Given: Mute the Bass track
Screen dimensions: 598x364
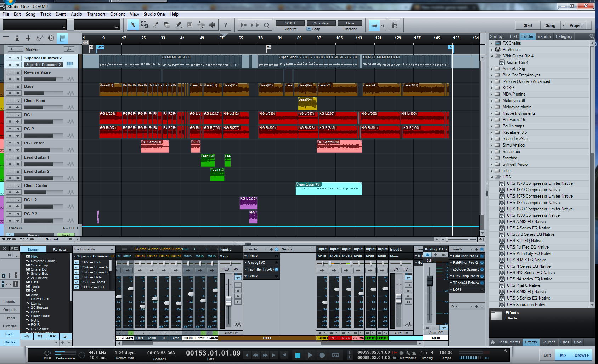Looking at the screenshot, I should point(10,86).
